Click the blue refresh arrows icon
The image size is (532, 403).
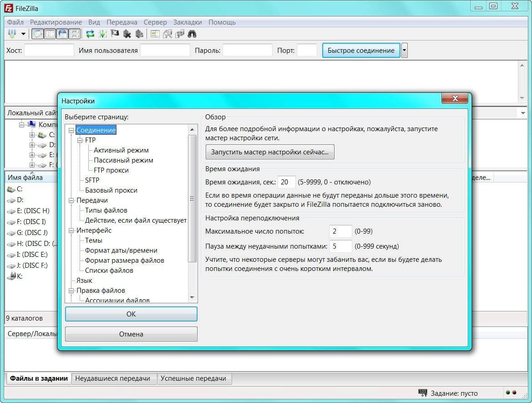point(90,34)
